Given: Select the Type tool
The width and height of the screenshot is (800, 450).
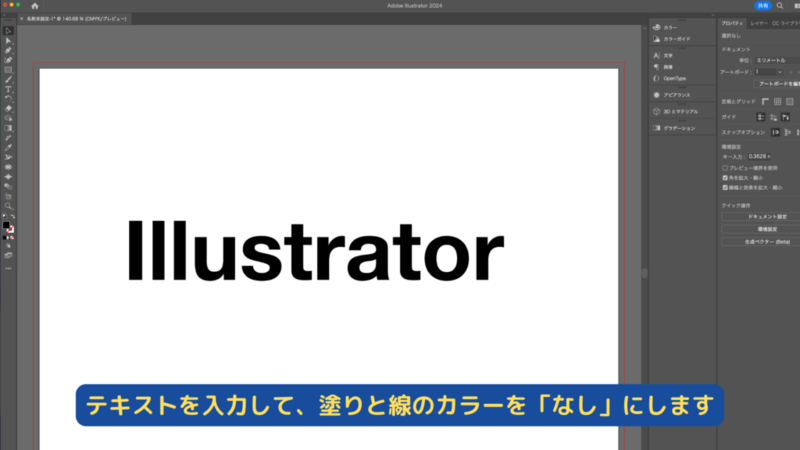Looking at the screenshot, I should [8, 89].
